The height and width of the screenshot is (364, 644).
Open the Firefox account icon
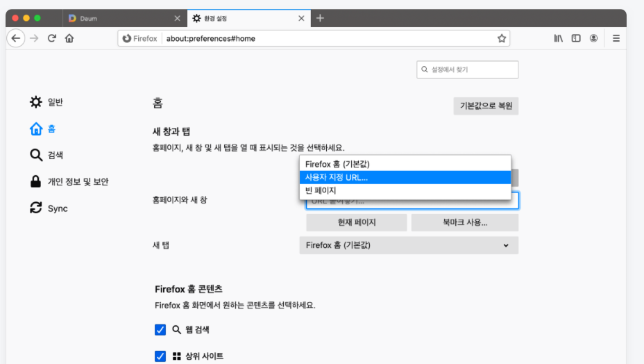pyautogui.click(x=593, y=38)
